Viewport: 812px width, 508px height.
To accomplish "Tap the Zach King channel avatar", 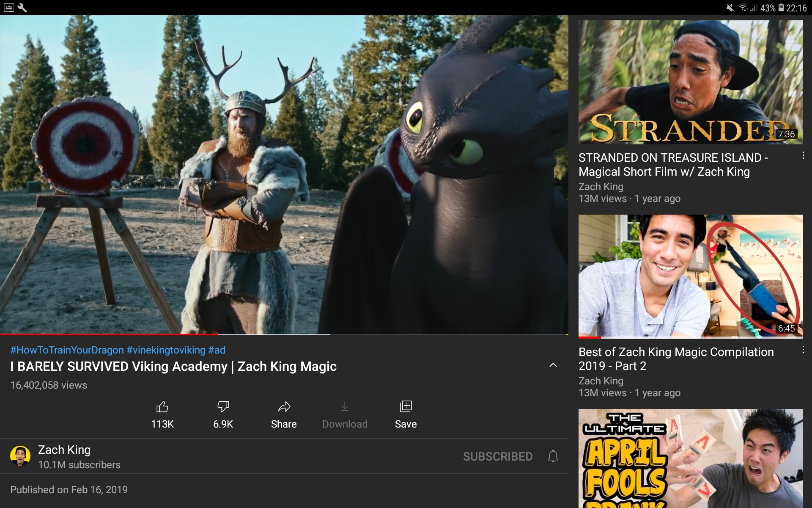I will 20,456.
